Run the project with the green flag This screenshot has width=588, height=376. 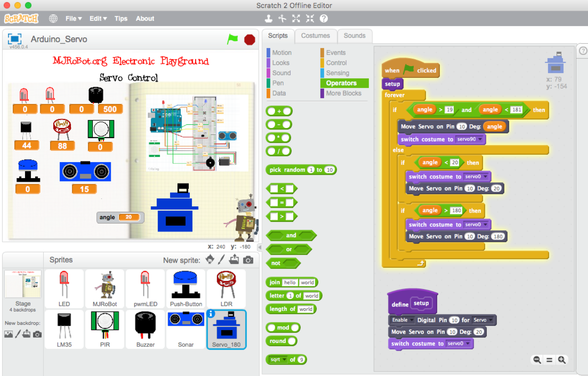tap(233, 39)
